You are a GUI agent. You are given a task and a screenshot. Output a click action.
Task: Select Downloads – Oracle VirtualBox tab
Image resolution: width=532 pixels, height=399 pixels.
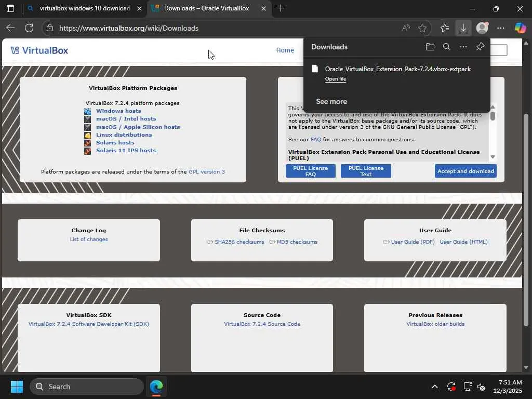coord(206,8)
